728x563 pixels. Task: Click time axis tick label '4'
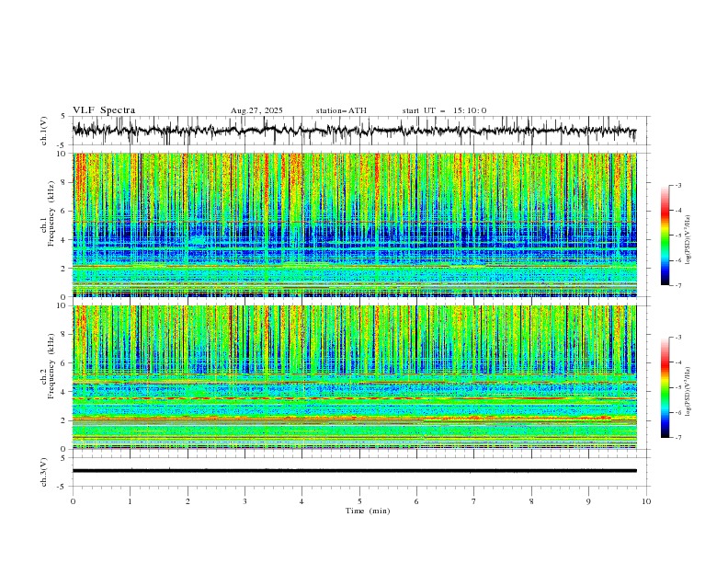[302, 501]
